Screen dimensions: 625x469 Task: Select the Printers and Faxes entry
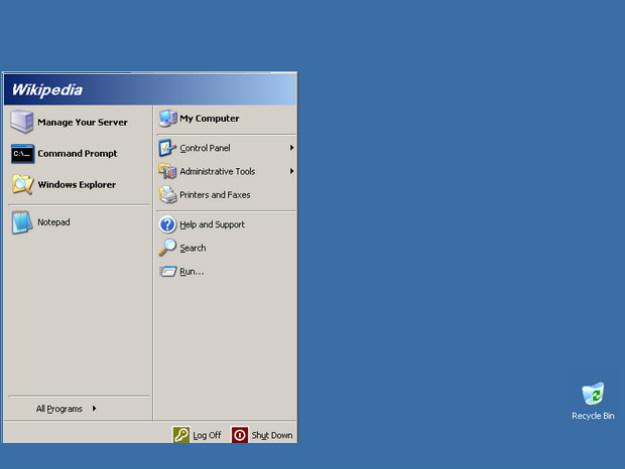226,195
